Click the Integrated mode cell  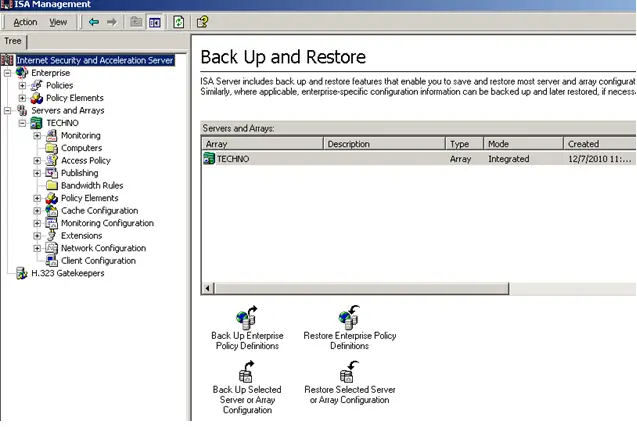[x=509, y=159]
